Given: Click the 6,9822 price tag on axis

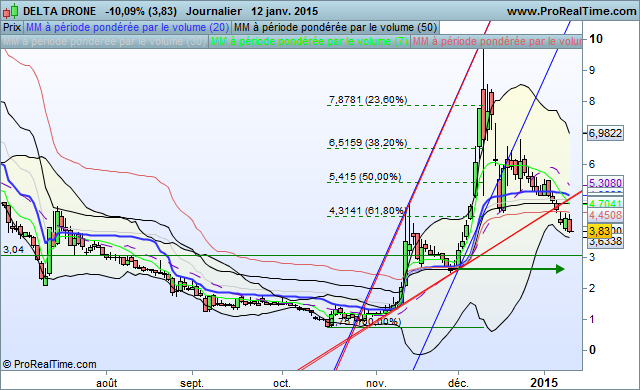Looking at the screenshot, I should tap(605, 133).
